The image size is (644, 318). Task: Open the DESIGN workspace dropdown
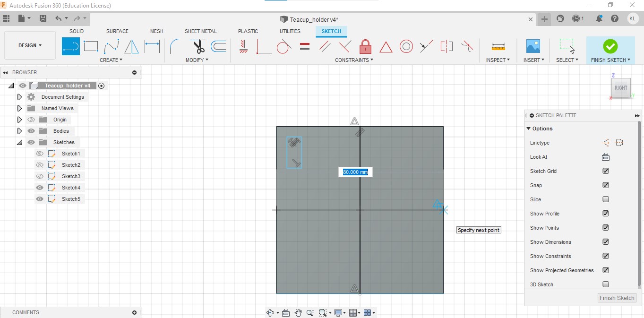tap(30, 45)
